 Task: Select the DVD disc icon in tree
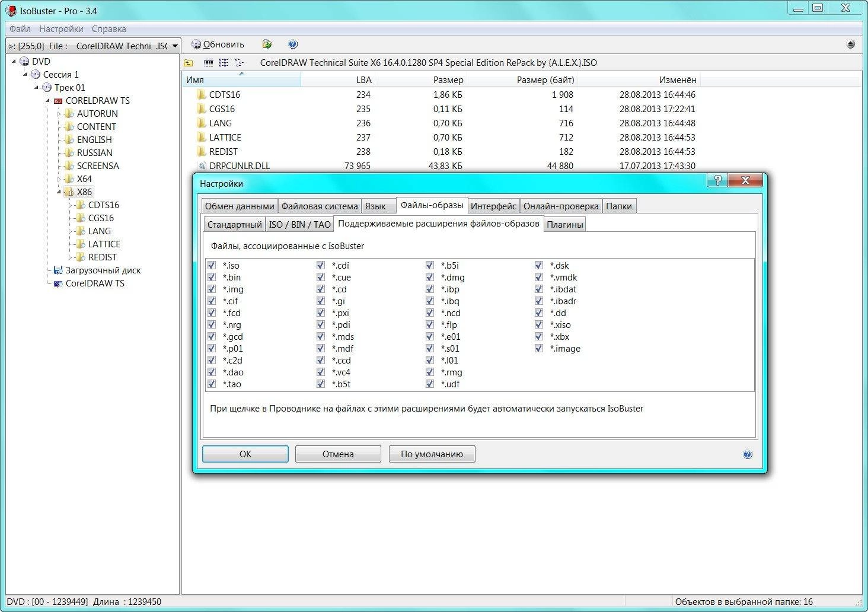click(24, 61)
